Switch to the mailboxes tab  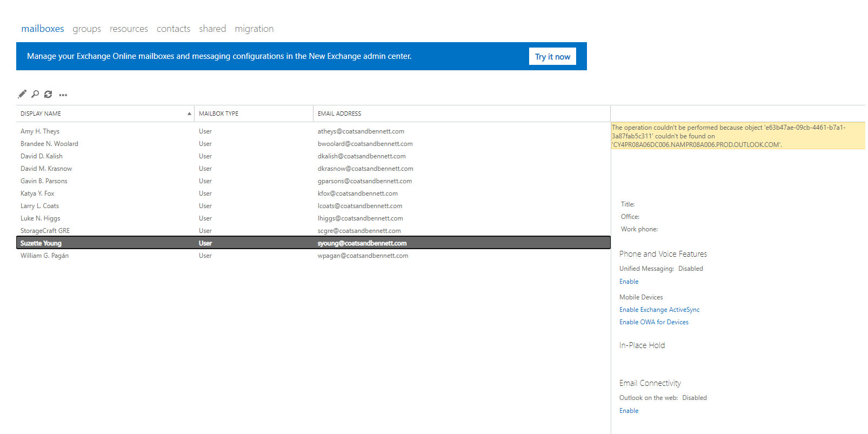click(x=43, y=29)
